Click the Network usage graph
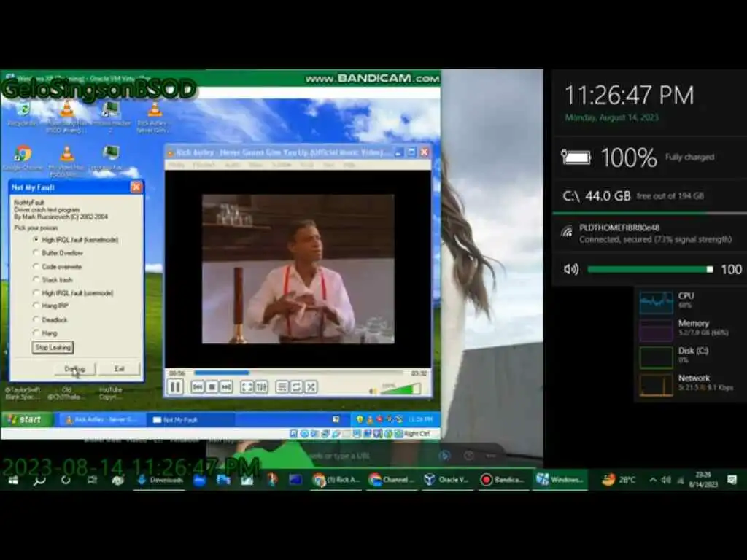The width and height of the screenshot is (747, 560). [x=656, y=385]
